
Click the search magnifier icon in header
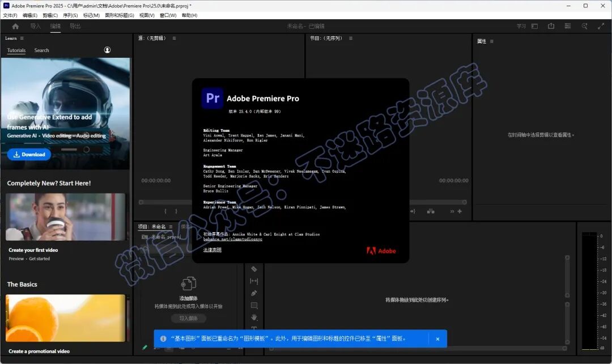point(584,26)
